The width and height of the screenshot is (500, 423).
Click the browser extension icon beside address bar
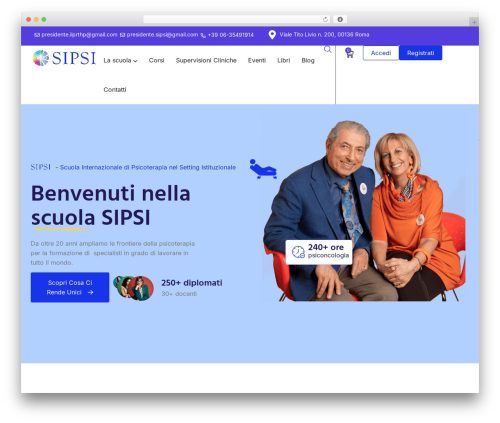pos(340,19)
